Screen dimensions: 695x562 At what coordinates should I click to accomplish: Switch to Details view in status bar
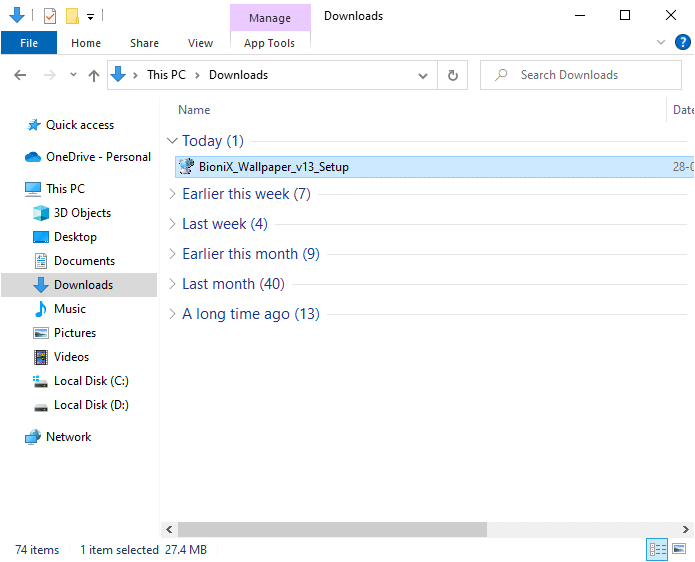657,550
